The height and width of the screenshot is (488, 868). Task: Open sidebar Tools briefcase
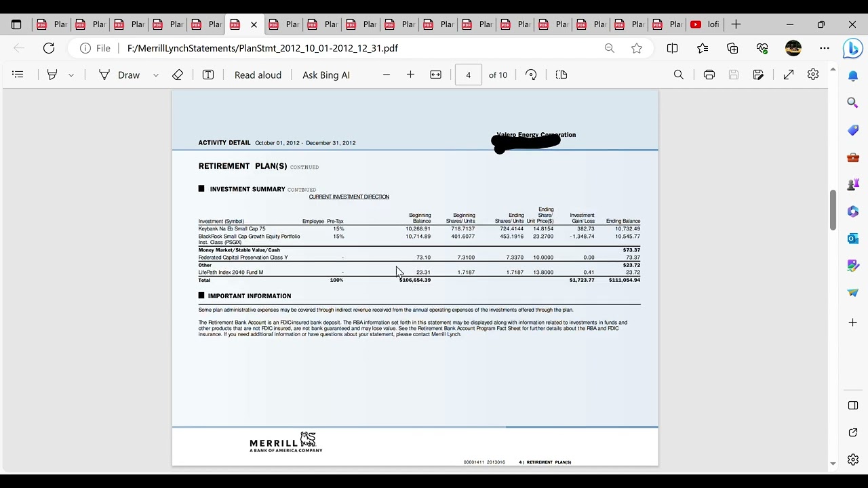tap(853, 157)
